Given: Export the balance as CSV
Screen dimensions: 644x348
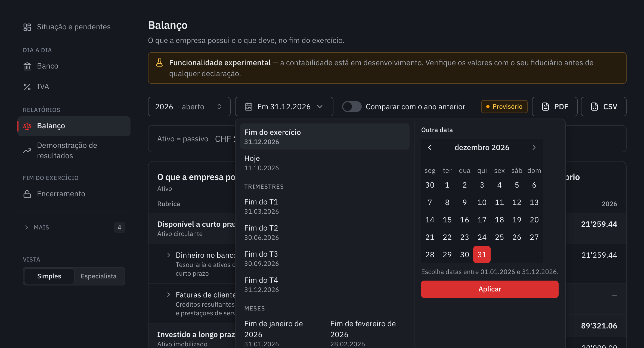Looking at the screenshot, I should pyautogui.click(x=604, y=107).
